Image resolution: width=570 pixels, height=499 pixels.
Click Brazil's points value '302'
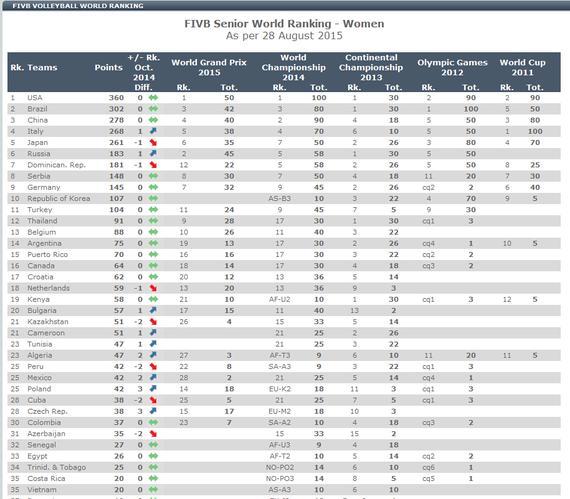[116, 109]
